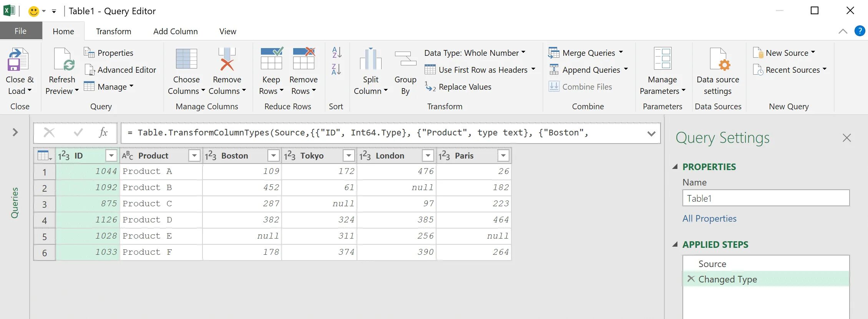The width and height of the screenshot is (868, 319).
Task: Open the Boston column filter dropdown
Action: (x=274, y=155)
